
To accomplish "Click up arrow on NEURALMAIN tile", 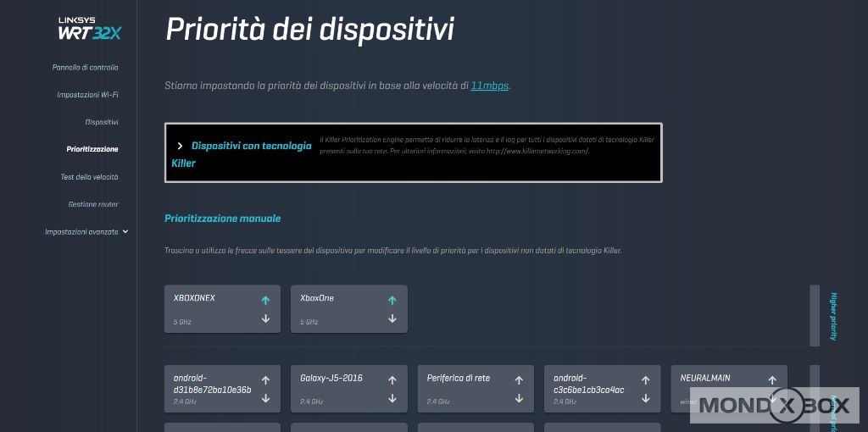I will click(x=771, y=380).
